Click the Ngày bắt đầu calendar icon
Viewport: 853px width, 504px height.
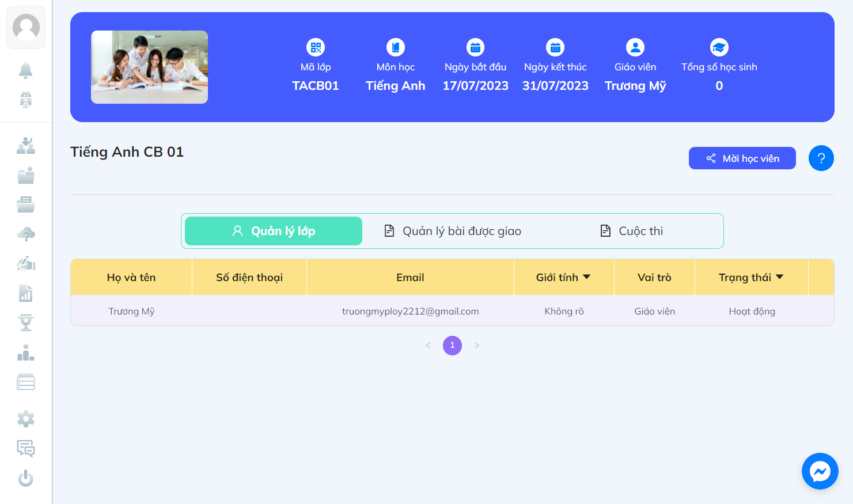(476, 47)
